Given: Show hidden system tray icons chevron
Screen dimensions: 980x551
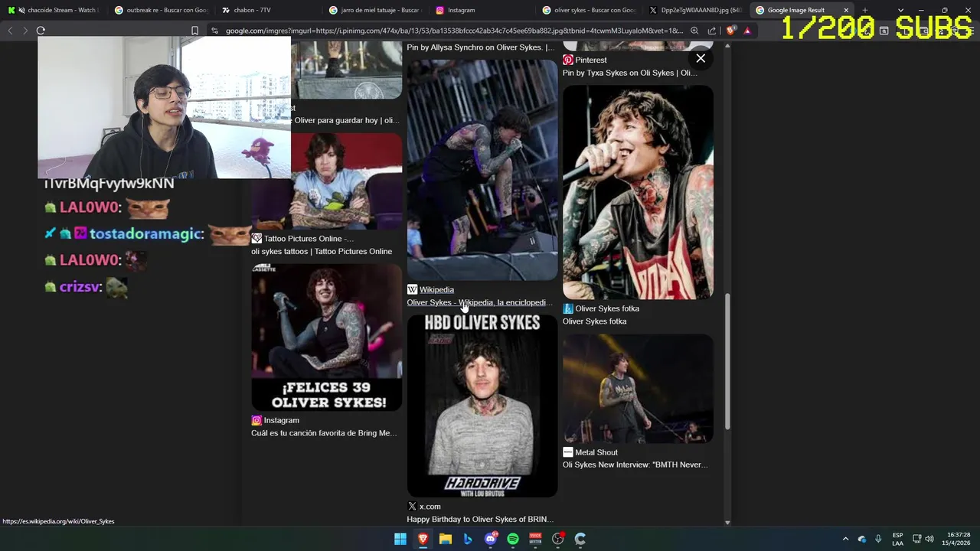Looking at the screenshot, I should point(845,539).
